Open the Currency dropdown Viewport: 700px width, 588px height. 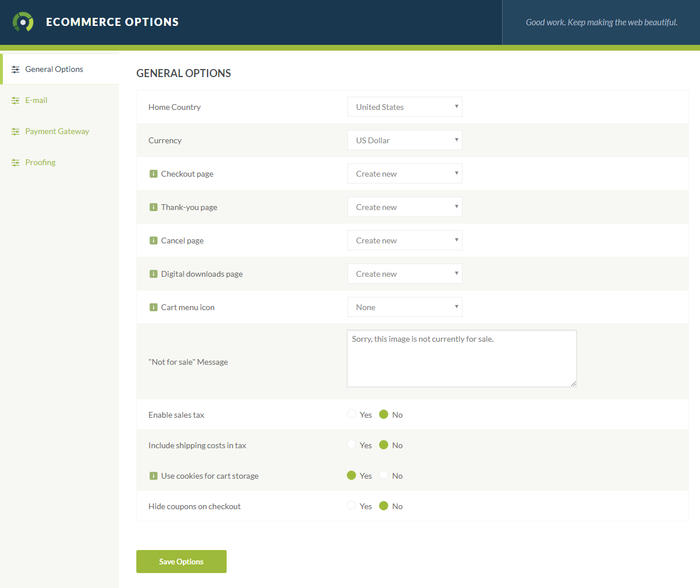pos(404,140)
